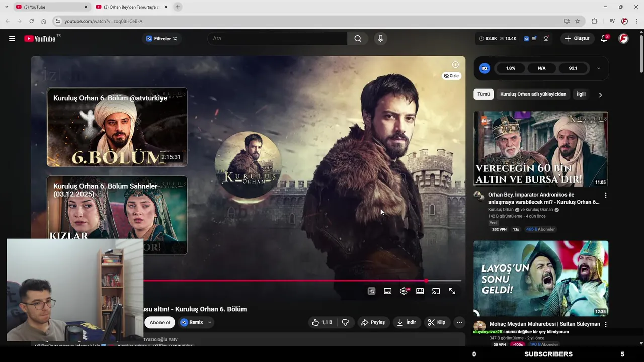
Task: Open the account avatar menu
Action: coord(624,39)
